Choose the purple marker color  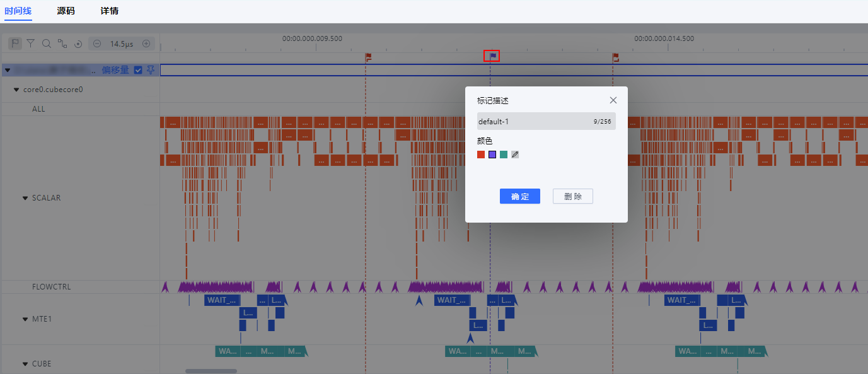point(492,155)
